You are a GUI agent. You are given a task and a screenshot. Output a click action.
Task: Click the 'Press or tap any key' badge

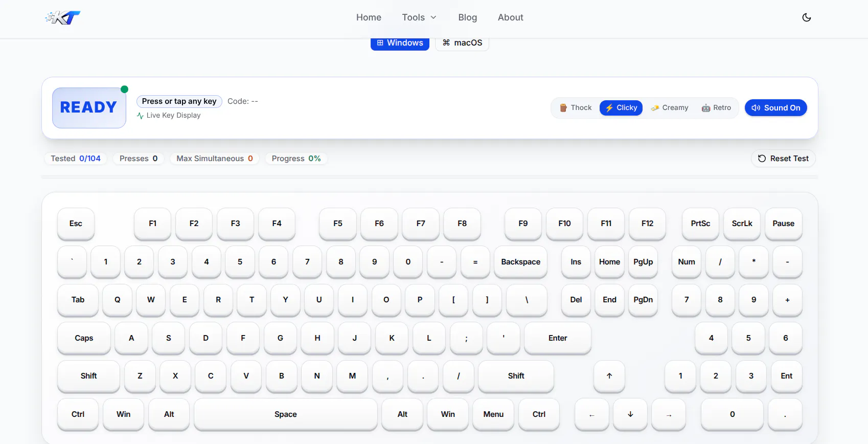pos(179,101)
